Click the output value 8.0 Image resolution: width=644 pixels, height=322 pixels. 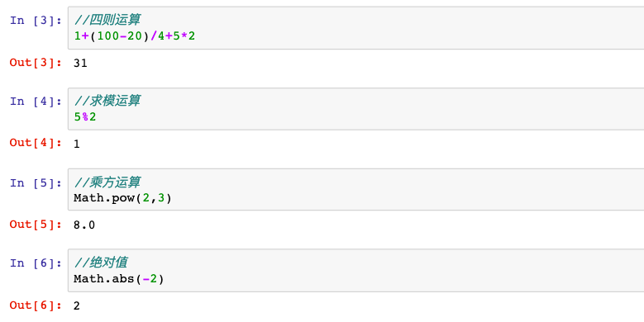pyautogui.click(x=84, y=225)
